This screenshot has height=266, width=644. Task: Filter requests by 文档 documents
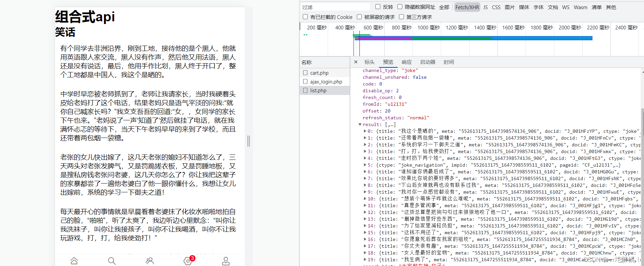[553, 7]
